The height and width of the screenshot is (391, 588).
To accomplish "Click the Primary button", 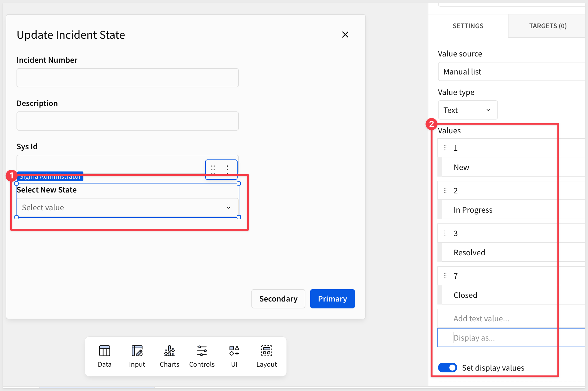I will click(x=332, y=299).
